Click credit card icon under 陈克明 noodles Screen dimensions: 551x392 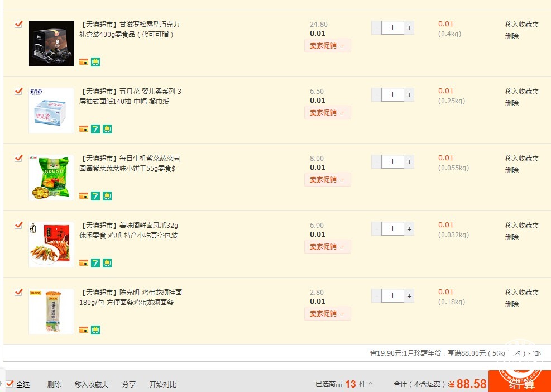click(84, 330)
